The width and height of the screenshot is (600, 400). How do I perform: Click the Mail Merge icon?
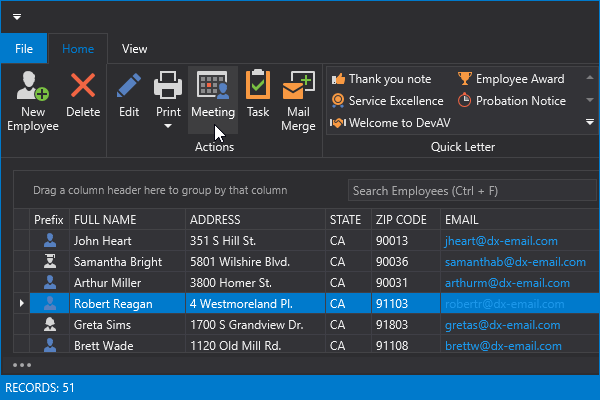(x=297, y=87)
